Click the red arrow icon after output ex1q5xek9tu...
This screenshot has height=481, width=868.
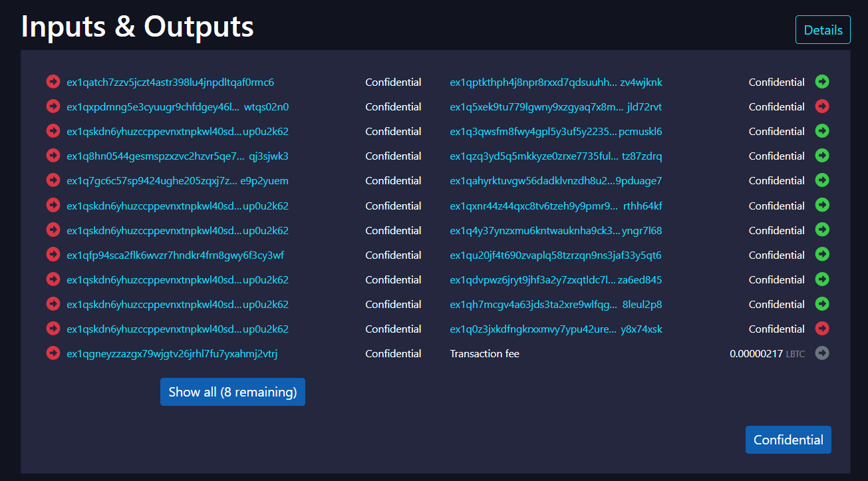click(822, 106)
